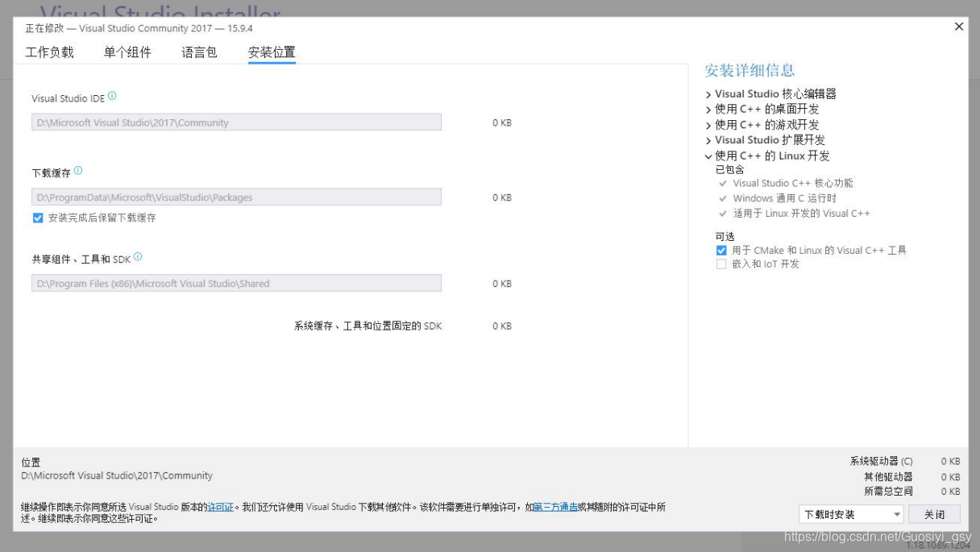Open the 语言包 tab
The width and height of the screenshot is (980, 552).
click(x=197, y=50)
